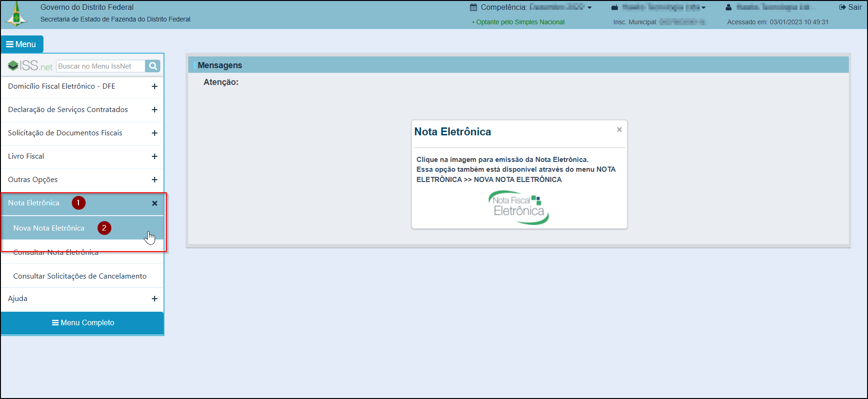Expand Solicitação de Documentos Fiscais plus
The width and height of the screenshot is (868, 399).
coord(155,133)
